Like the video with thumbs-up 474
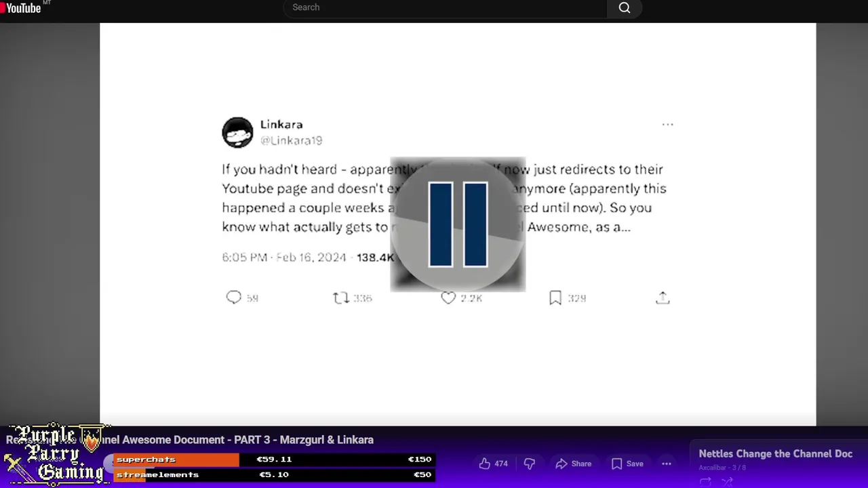This screenshot has height=488, width=868. (493, 464)
